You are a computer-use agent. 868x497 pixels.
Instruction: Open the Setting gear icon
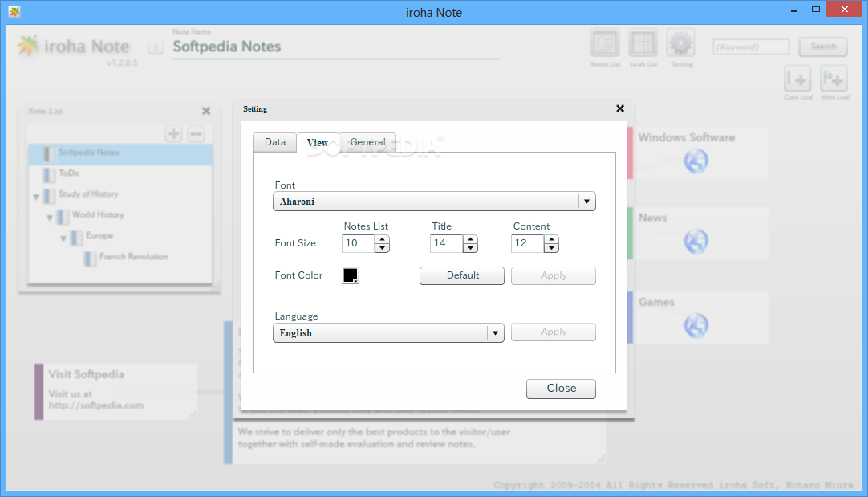click(x=681, y=43)
